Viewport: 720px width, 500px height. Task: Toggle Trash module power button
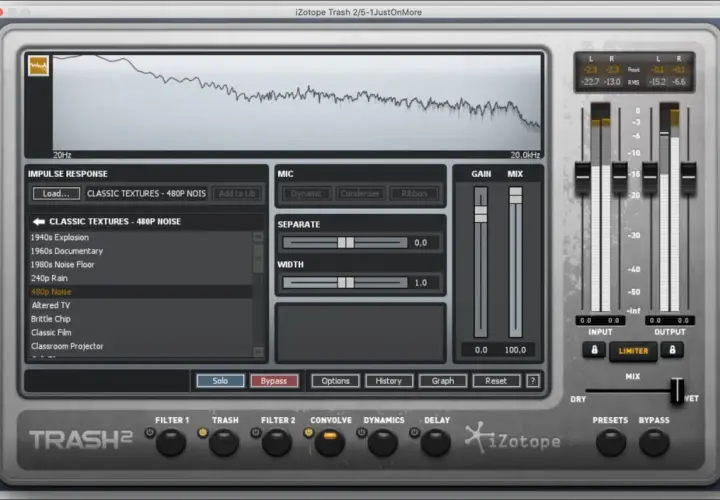click(x=202, y=433)
